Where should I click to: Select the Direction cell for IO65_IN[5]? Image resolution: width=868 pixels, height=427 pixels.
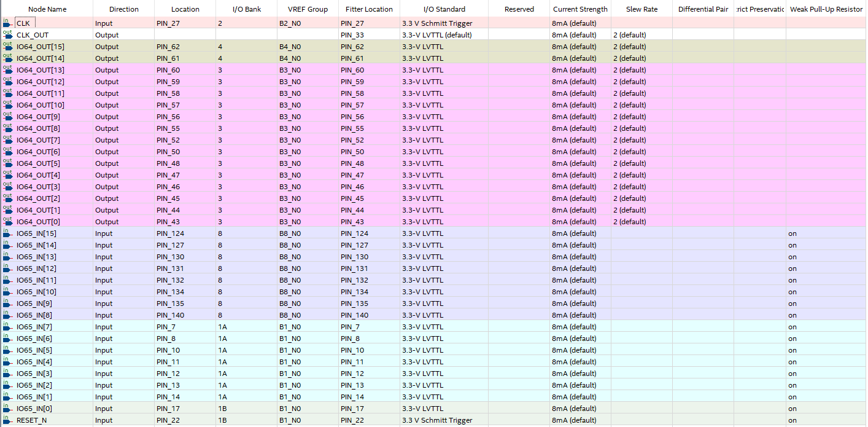(124, 350)
